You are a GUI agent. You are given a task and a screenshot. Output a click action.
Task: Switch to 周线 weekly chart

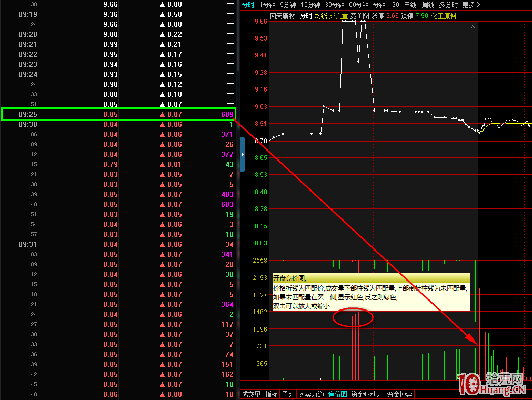pyautogui.click(x=428, y=5)
